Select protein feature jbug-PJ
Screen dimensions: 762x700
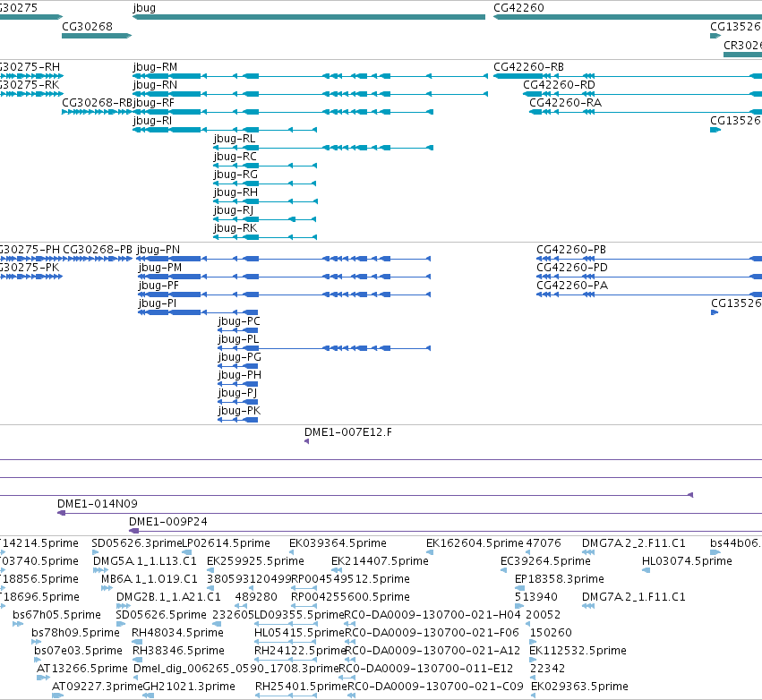(x=237, y=394)
